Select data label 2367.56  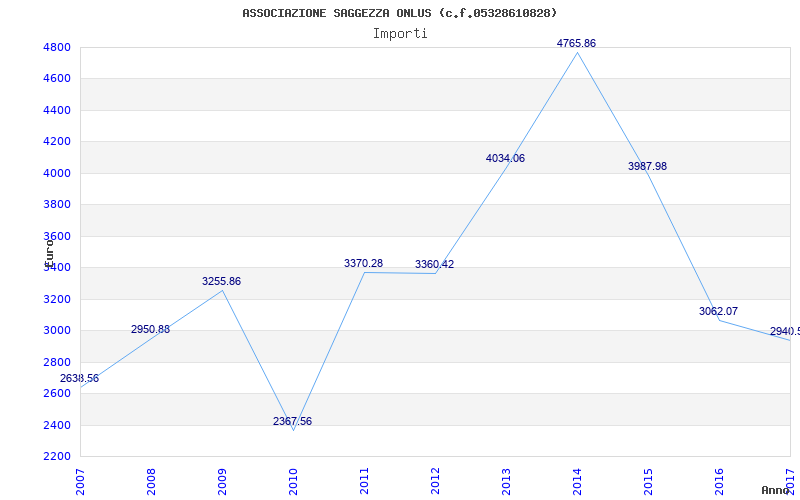[292, 421]
